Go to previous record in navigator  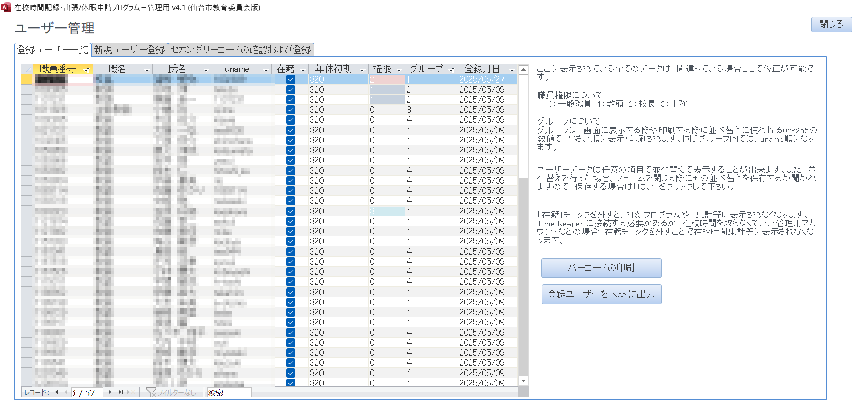66,392
